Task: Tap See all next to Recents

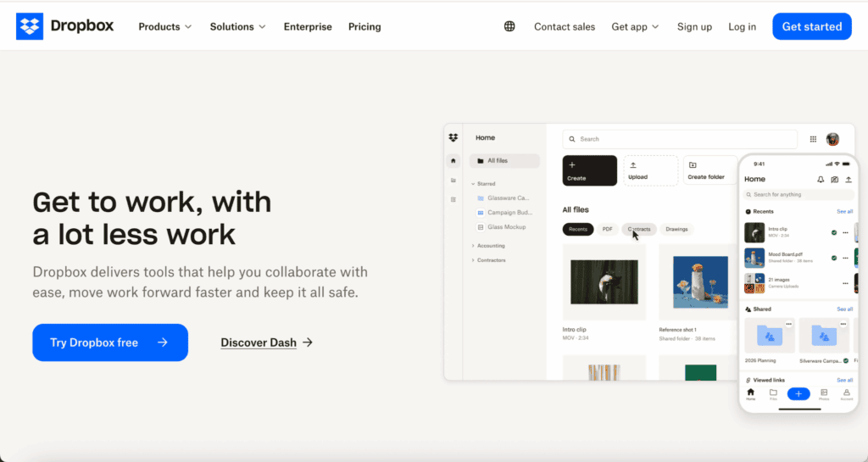Action: point(845,211)
